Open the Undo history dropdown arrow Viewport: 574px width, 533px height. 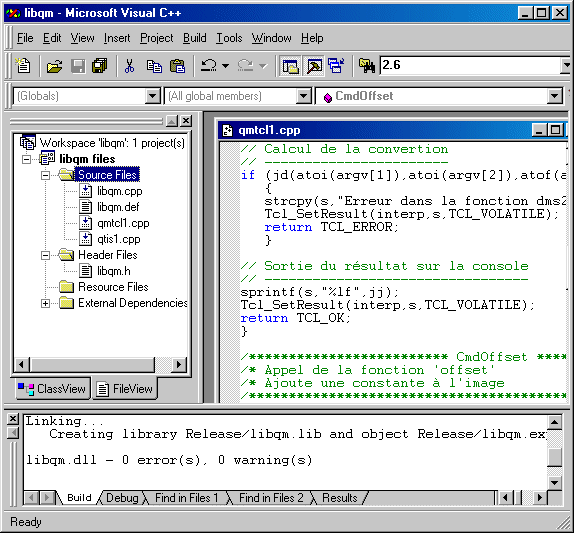pyautogui.click(x=226, y=66)
